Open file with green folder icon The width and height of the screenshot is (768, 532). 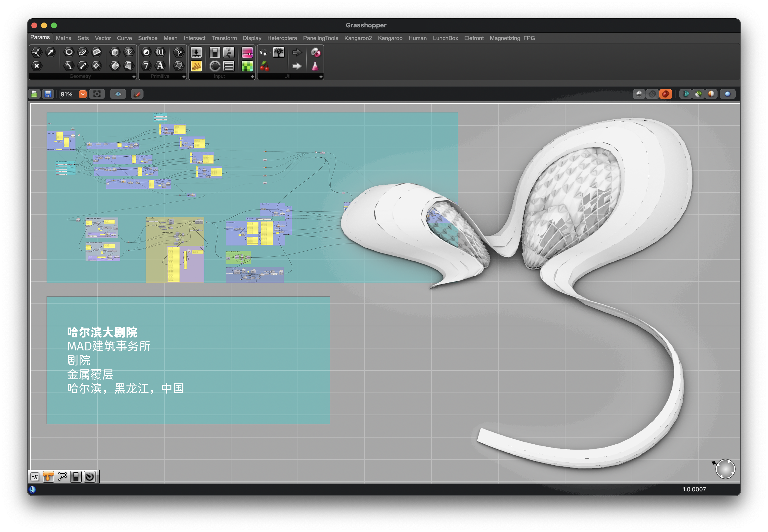[x=34, y=94]
